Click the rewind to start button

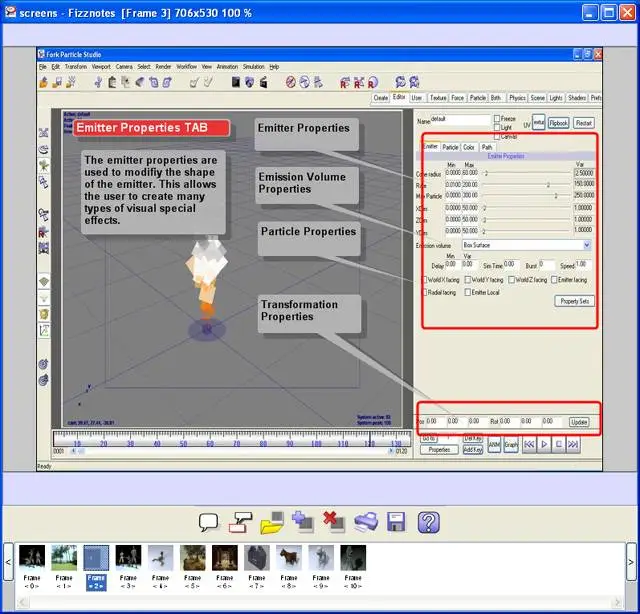click(529, 444)
